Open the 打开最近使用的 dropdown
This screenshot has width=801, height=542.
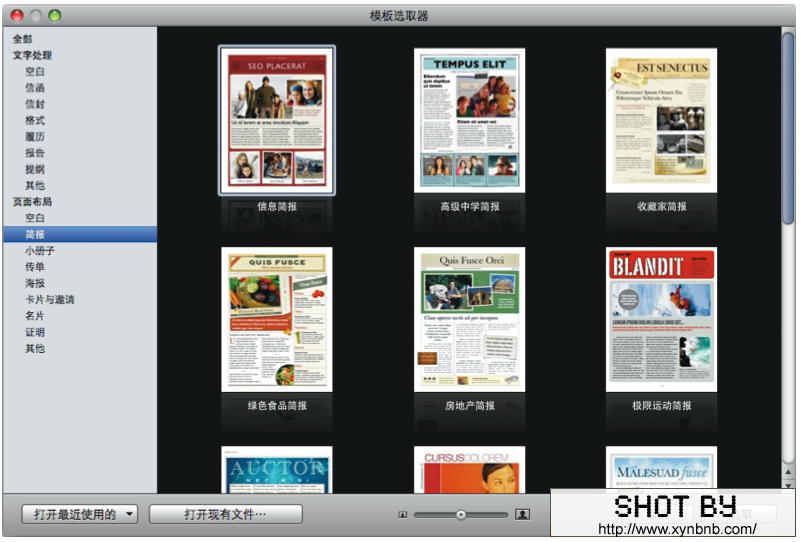[80, 514]
